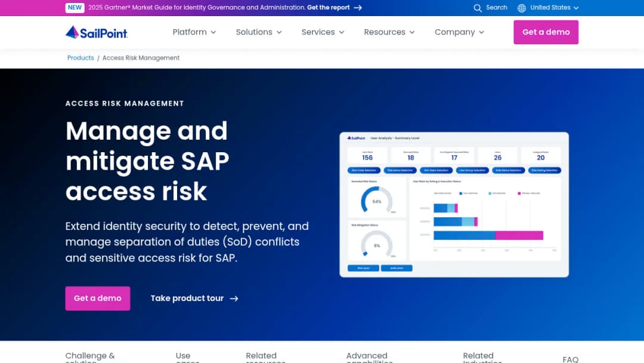Open the Platform navigation item
Image resolution: width=644 pixels, height=363 pixels.
tap(194, 32)
